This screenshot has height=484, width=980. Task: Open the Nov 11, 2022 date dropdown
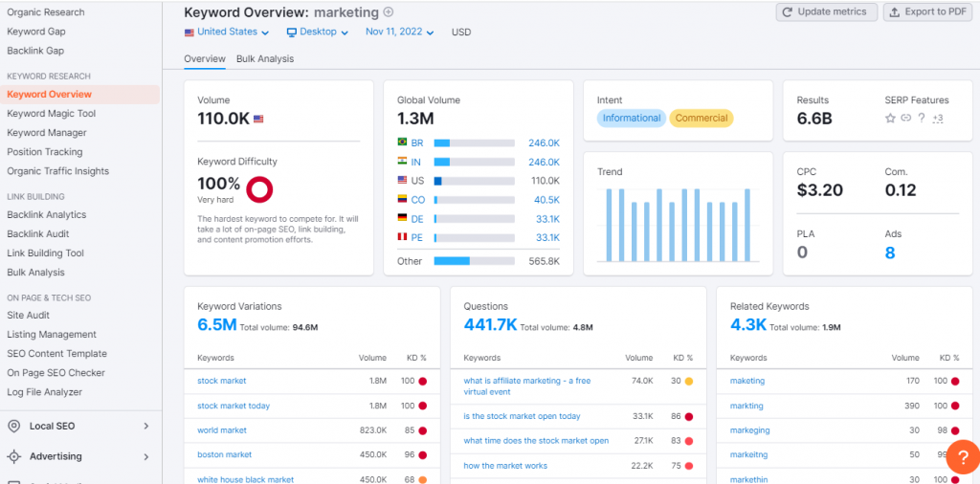399,32
